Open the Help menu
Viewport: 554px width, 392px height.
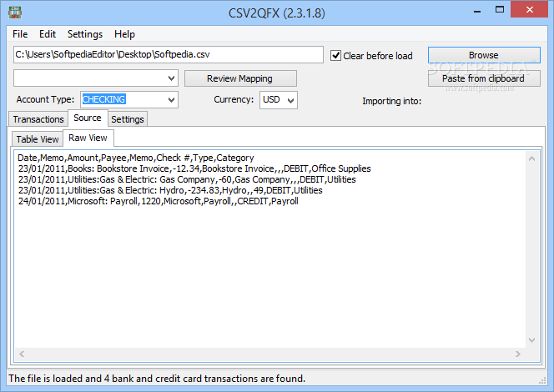[x=124, y=34]
